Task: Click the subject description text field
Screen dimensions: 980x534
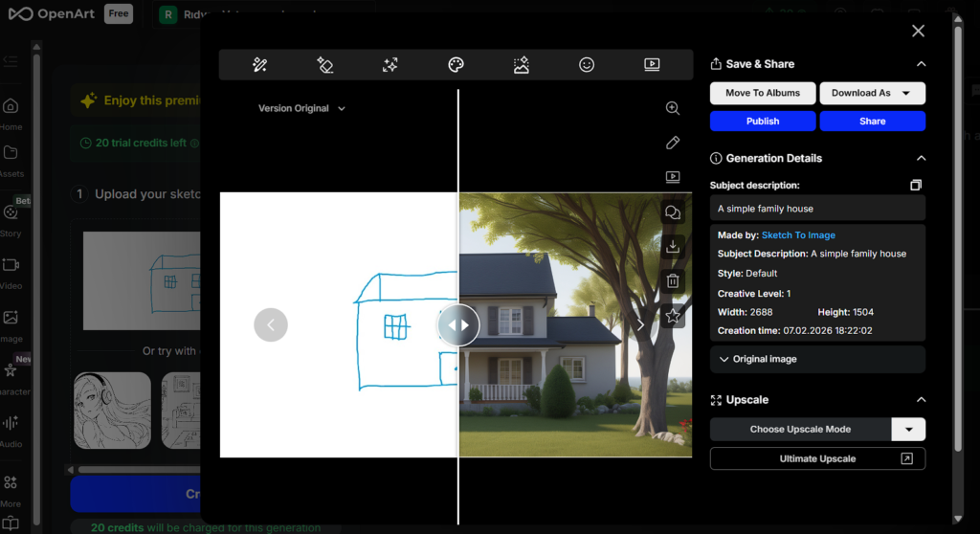Action: (817, 209)
